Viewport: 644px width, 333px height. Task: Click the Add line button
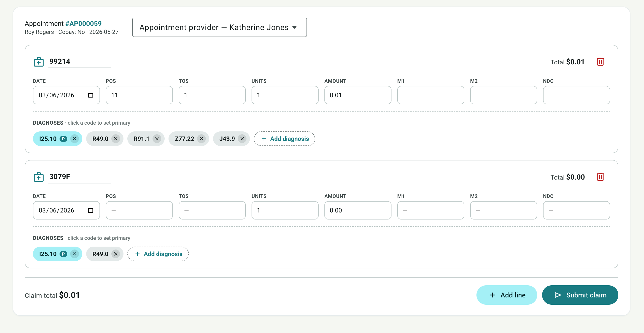(506, 295)
